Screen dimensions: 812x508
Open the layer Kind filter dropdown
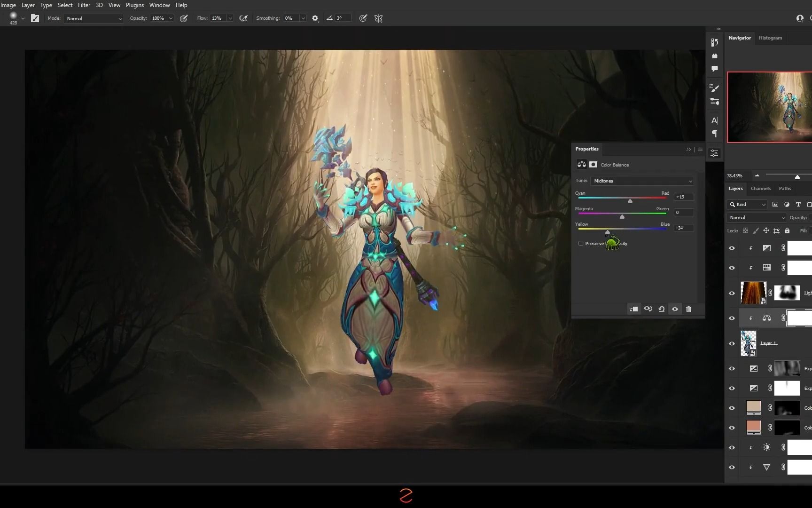click(x=747, y=204)
